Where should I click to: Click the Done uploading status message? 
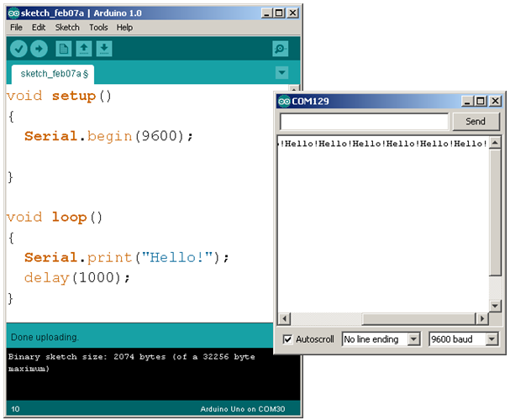point(45,337)
